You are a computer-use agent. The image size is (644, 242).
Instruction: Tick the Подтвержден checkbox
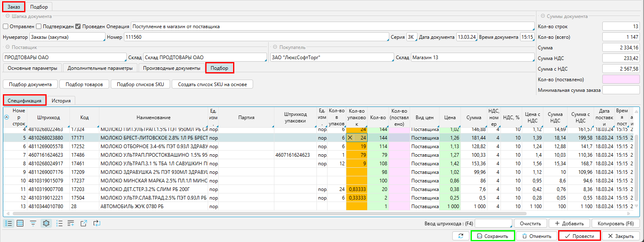coord(39,27)
